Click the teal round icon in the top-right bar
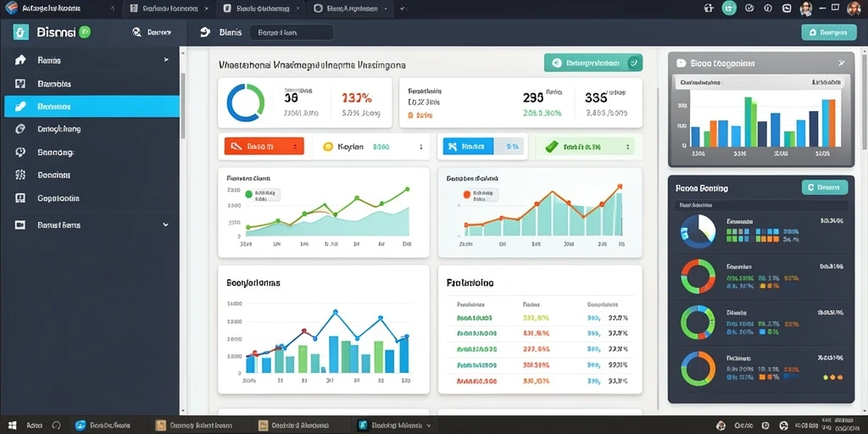868x434 pixels. coord(730,8)
